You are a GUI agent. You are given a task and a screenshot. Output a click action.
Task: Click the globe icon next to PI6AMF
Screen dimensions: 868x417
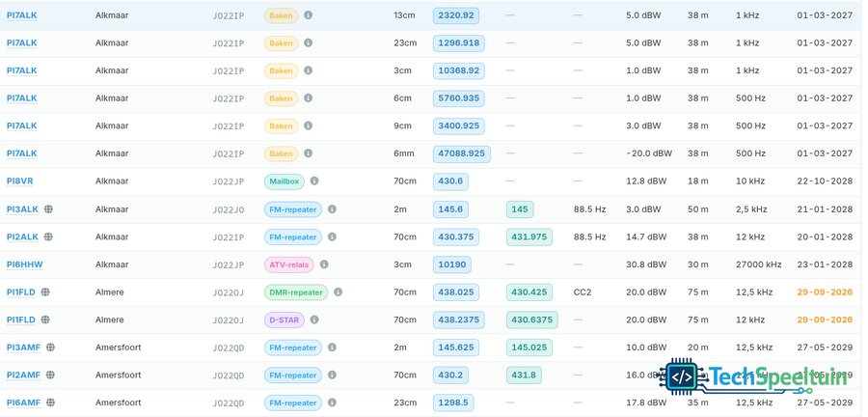(x=50, y=403)
